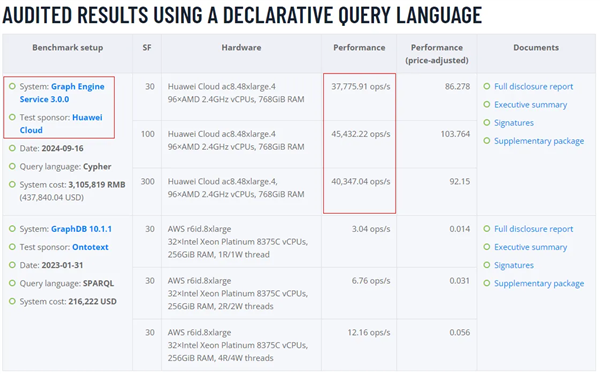Click the Benchmark setup column header
This screenshot has height=374, width=600.
(68, 47)
